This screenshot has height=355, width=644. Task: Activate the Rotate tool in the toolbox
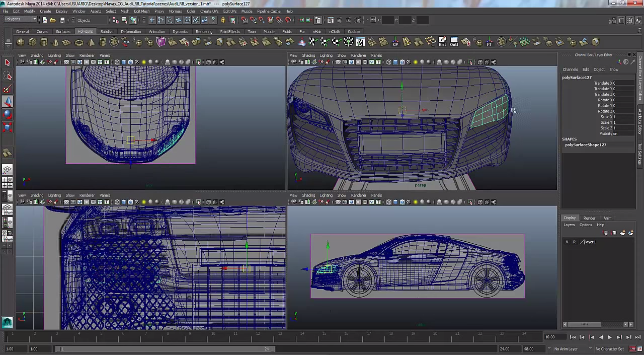pos(8,115)
